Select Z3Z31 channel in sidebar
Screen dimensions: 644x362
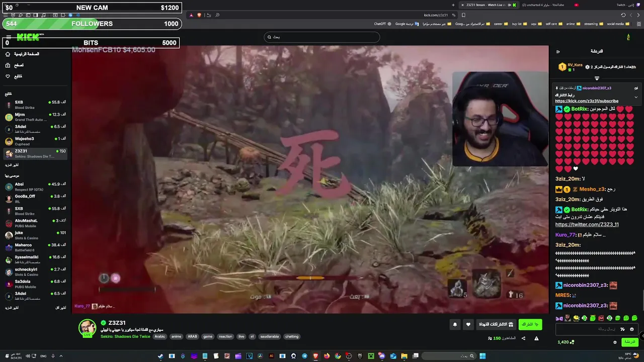tap(35, 153)
